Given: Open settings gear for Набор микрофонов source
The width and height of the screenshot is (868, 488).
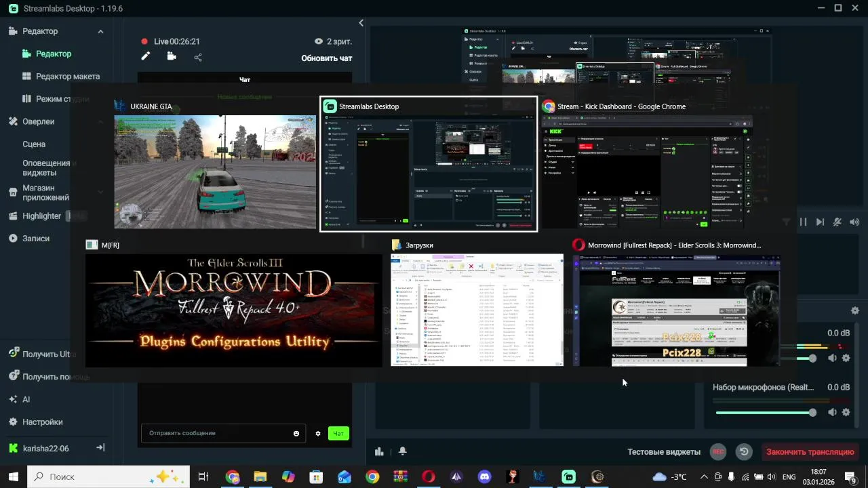Looking at the screenshot, I should click(x=846, y=412).
